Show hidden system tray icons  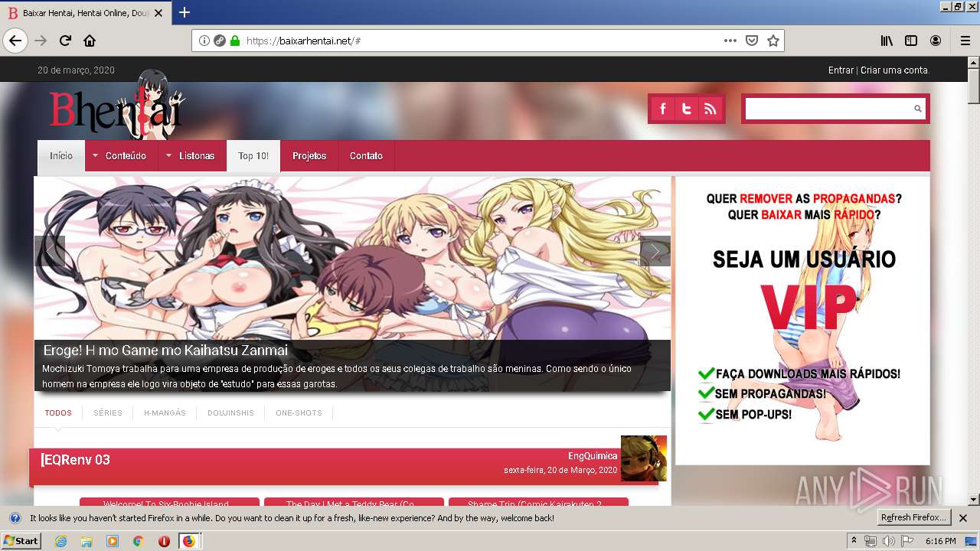tap(854, 541)
